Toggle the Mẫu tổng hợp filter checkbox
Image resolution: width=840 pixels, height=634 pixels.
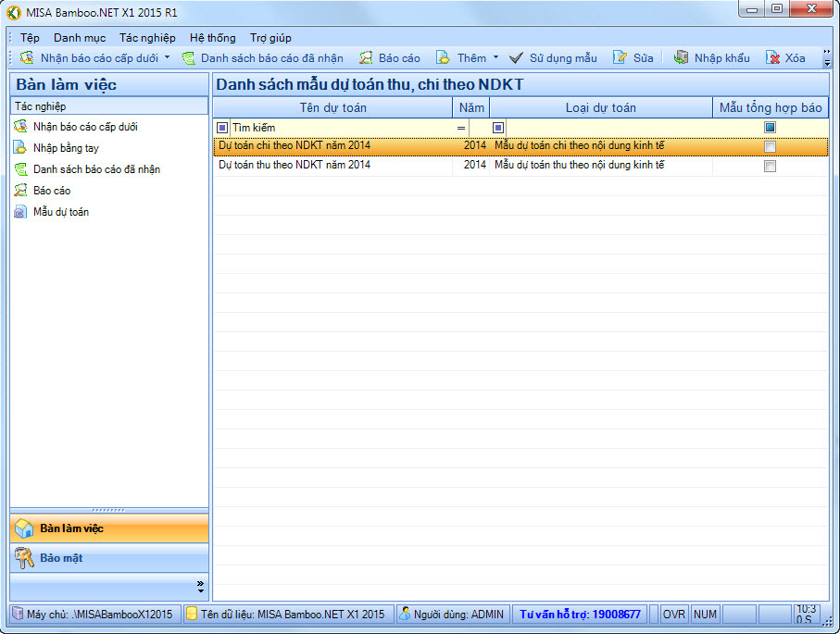pos(770,128)
